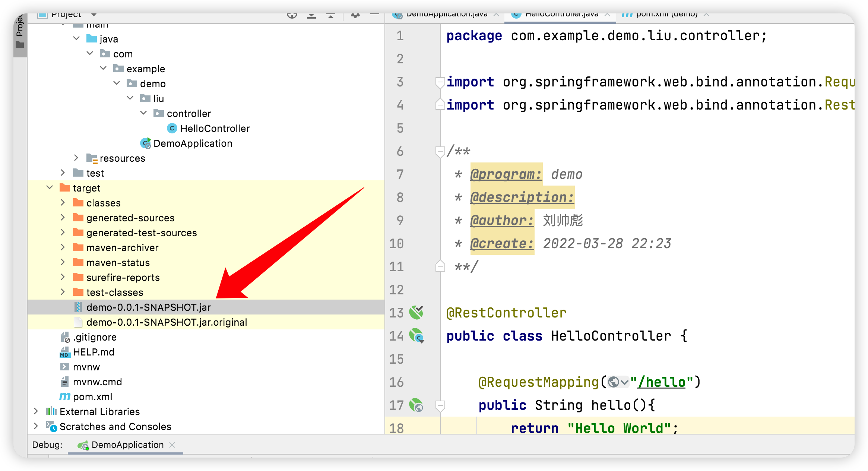Image resolution: width=868 pixels, height=471 pixels.
Task: Click the Scratches and Consoles icon
Action: click(51, 427)
